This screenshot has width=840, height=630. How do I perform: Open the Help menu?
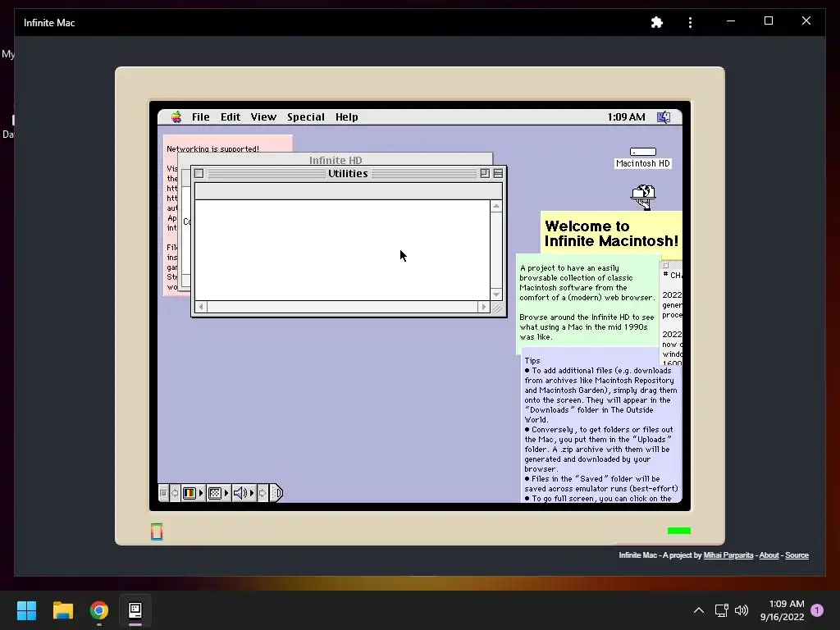point(346,116)
